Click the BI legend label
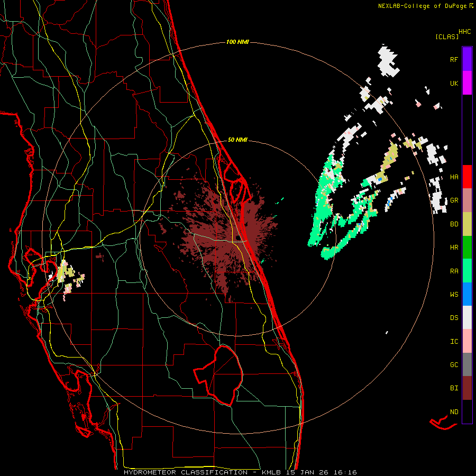476x476 pixels. coord(454,388)
